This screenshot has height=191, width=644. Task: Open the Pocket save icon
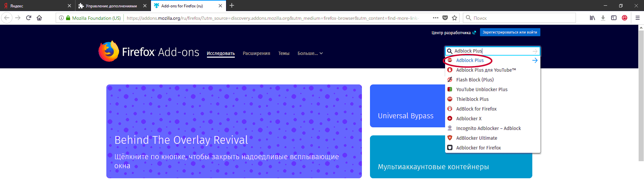point(445,18)
